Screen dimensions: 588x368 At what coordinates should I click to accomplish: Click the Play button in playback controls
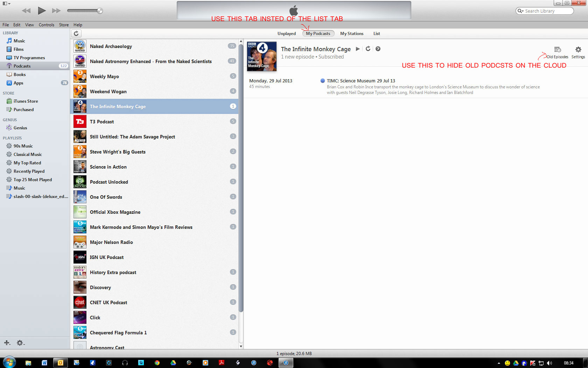click(42, 11)
